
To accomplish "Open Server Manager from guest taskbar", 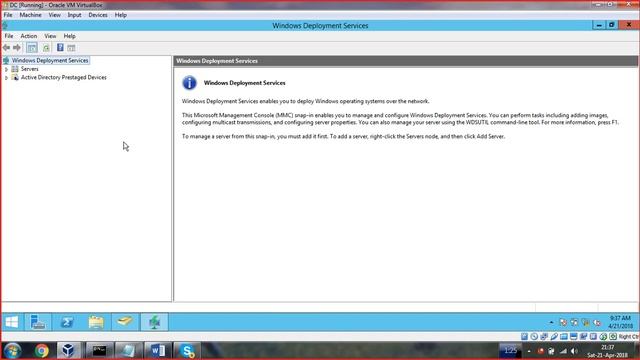I will click(38, 322).
